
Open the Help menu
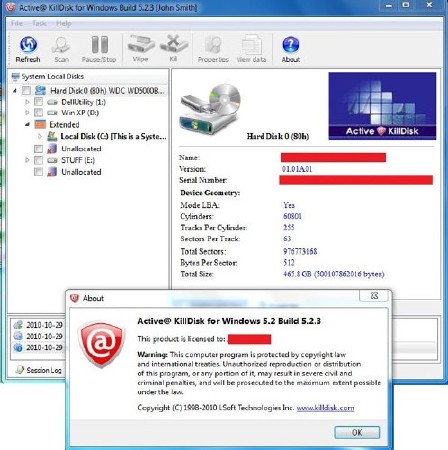pyautogui.click(x=64, y=23)
